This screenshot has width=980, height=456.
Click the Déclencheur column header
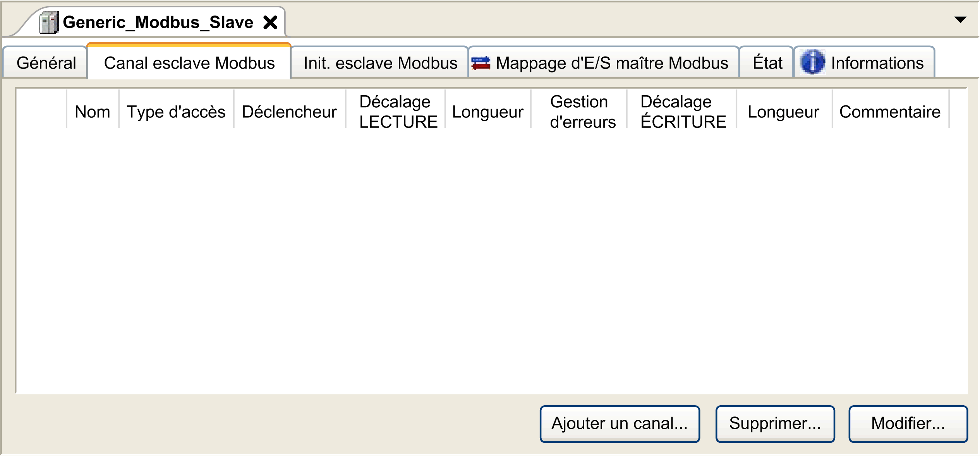point(290,112)
